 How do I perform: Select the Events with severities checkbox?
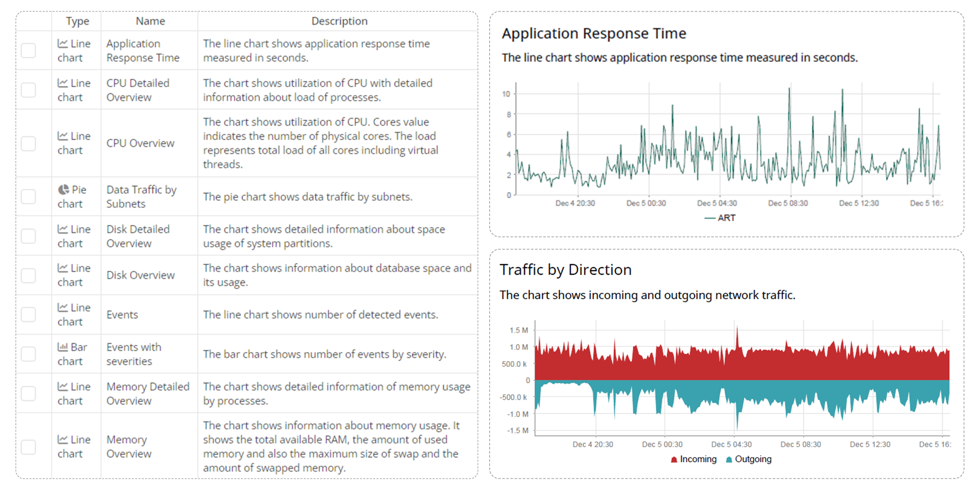tap(29, 354)
